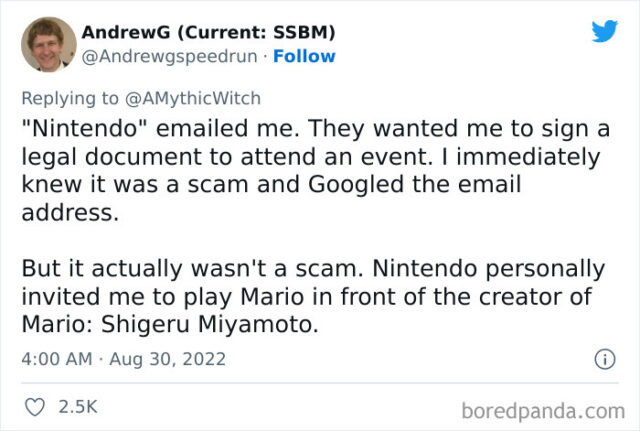Click the boredpanda.com watermark
This screenshot has width=640, height=431.
(x=544, y=409)
